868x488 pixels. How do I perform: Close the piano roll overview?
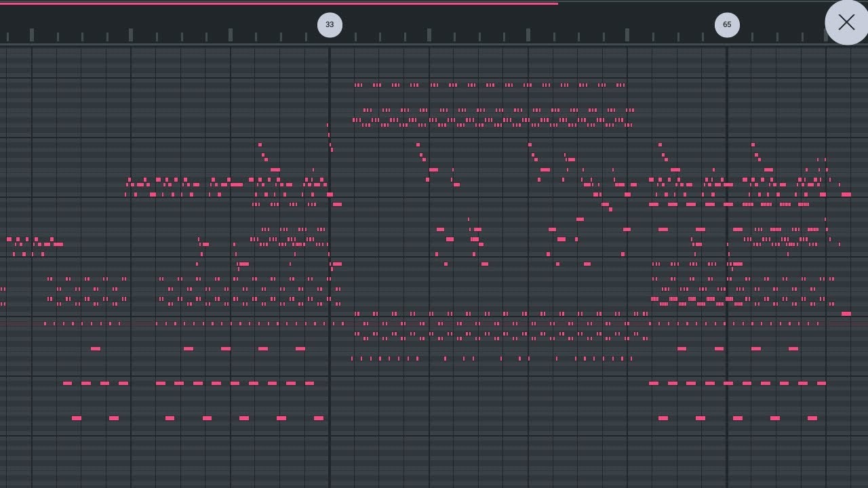pyautogui.click(x=846, y=22)
